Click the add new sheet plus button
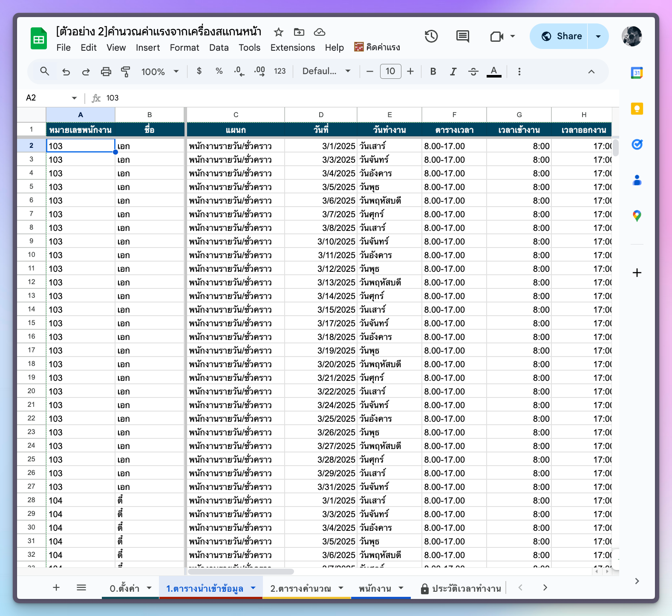Viewport: 672px width, 616px height. tap(56, 588)
